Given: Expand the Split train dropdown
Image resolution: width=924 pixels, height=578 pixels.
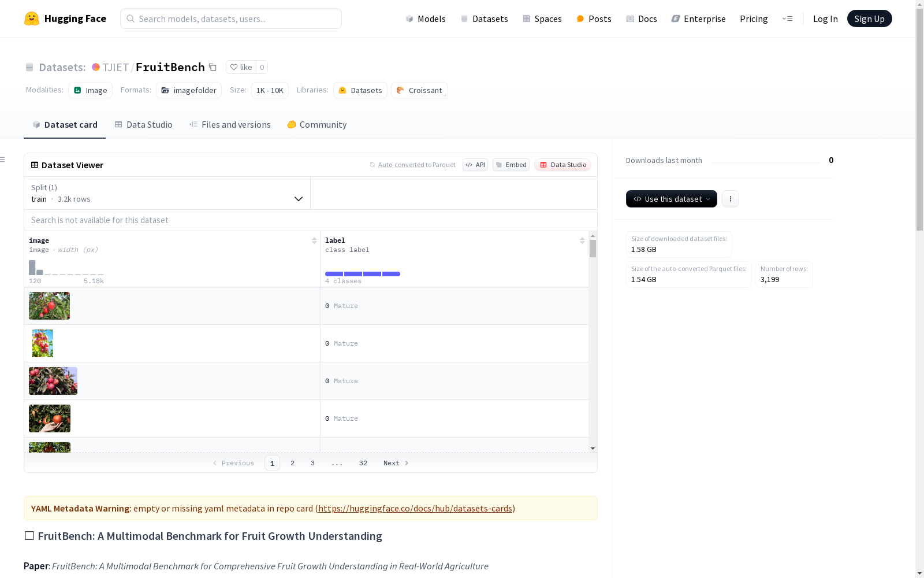Looking at the screenshot, I should (x=167, y=193).
